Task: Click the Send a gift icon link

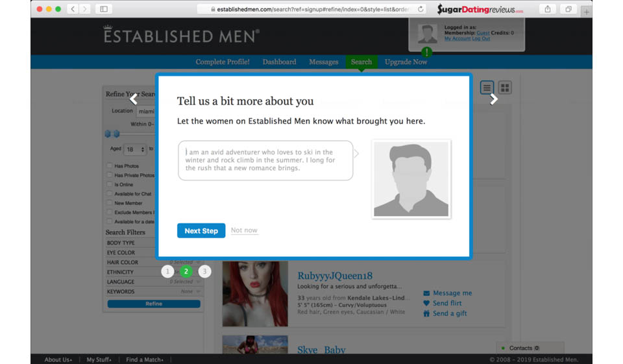Action: (x=426, y=313)
